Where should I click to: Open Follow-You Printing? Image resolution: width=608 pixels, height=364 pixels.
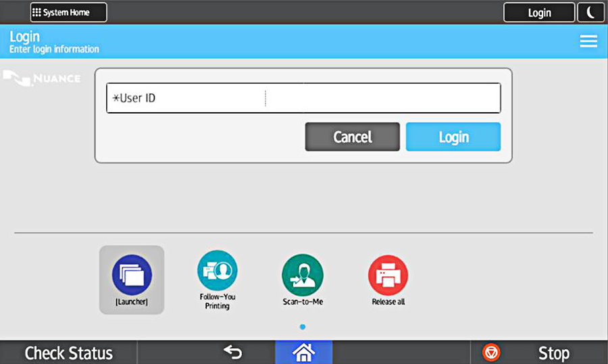click(x=217, y=271)
